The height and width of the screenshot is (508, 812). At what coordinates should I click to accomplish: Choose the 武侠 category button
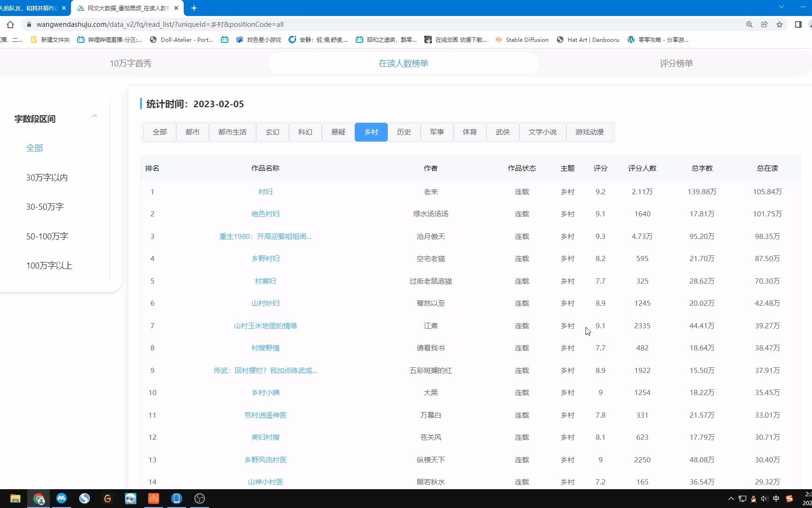point(503,132)
